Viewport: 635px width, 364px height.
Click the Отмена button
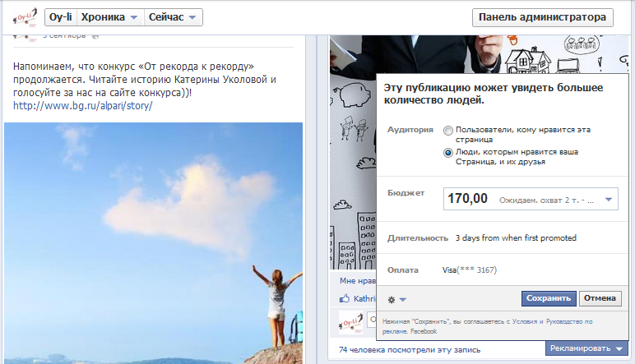[x=600, y=298]
